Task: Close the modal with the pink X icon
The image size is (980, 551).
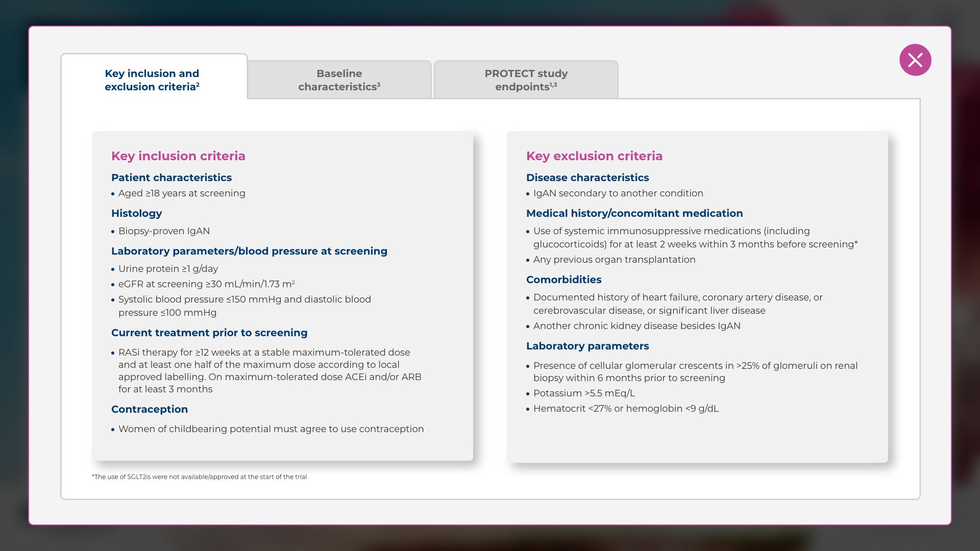Action: (x=915, y=60)
